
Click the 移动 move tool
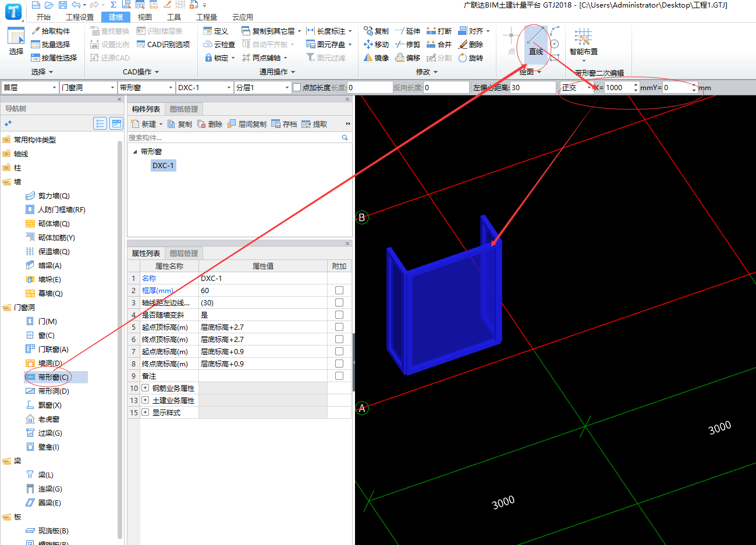click(376, 44)
